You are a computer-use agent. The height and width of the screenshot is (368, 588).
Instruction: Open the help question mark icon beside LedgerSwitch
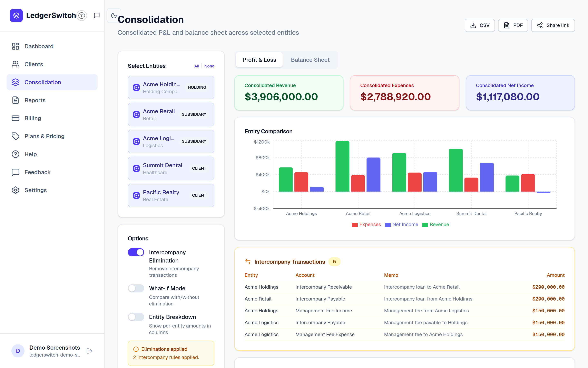click(82, 16)
